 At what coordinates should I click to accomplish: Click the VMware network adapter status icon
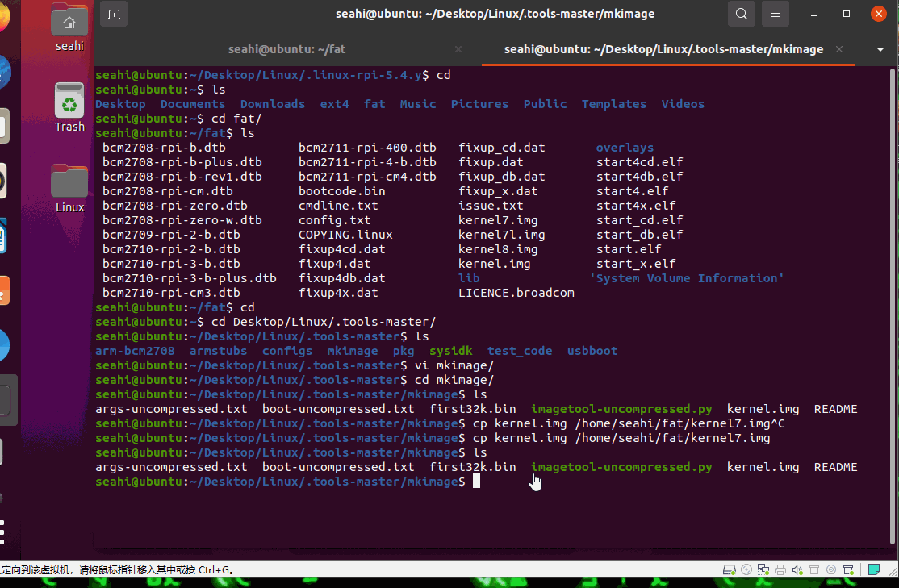click(763, 569)
